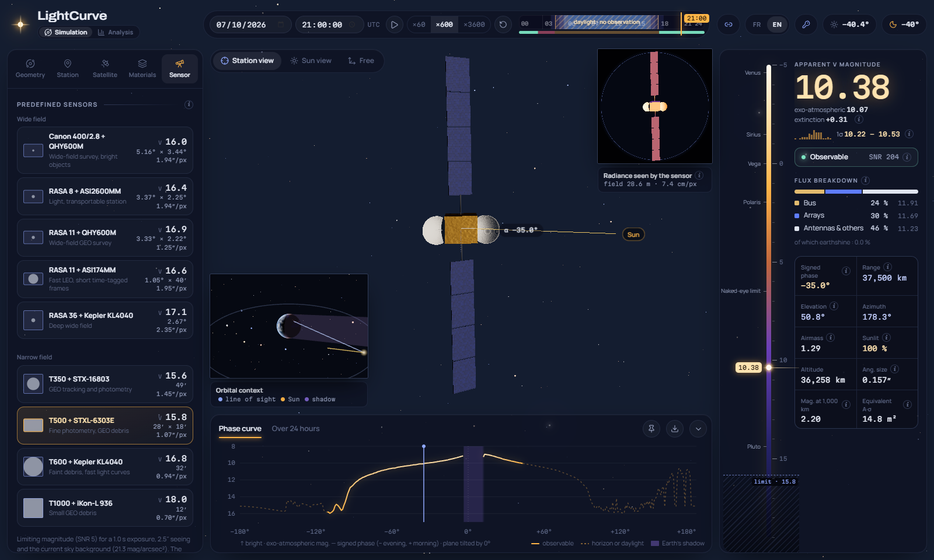Switch language to FR
The height and width of the screenshot is (560, 934).
pyautogui.click(x=757, y=24)
